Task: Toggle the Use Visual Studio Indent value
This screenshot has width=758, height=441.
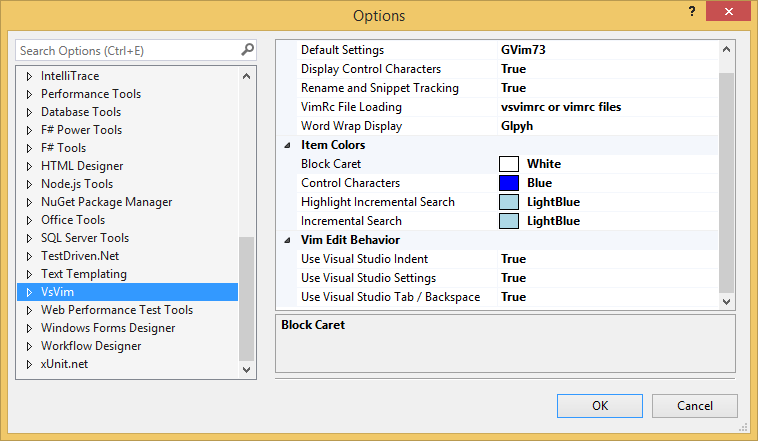Action: click(x=513, y=259)
